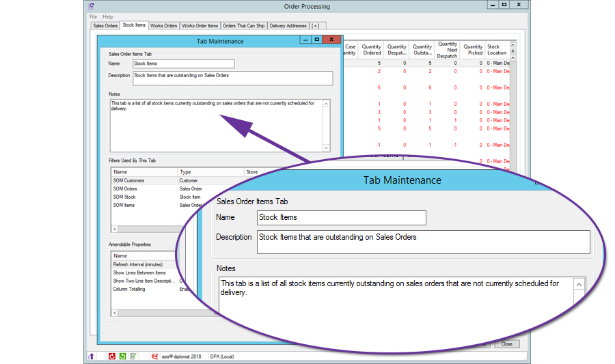Go to Orders That Can Ship tab
Image resolution: width=615 pixels, height=364 pixels.
(x=243, y=25)
